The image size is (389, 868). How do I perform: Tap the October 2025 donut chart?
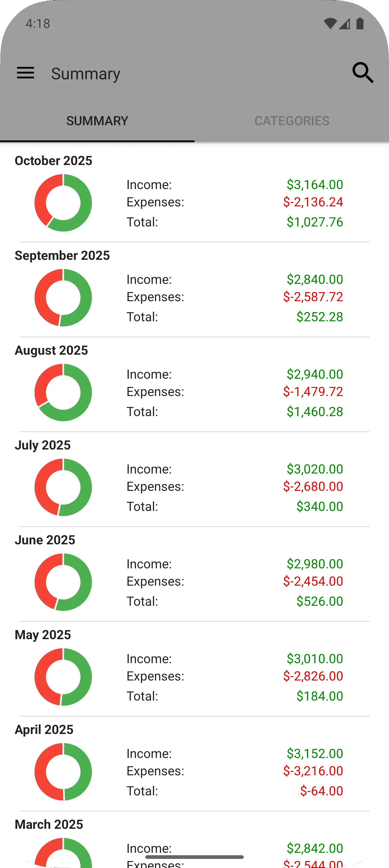click(63, 203)
